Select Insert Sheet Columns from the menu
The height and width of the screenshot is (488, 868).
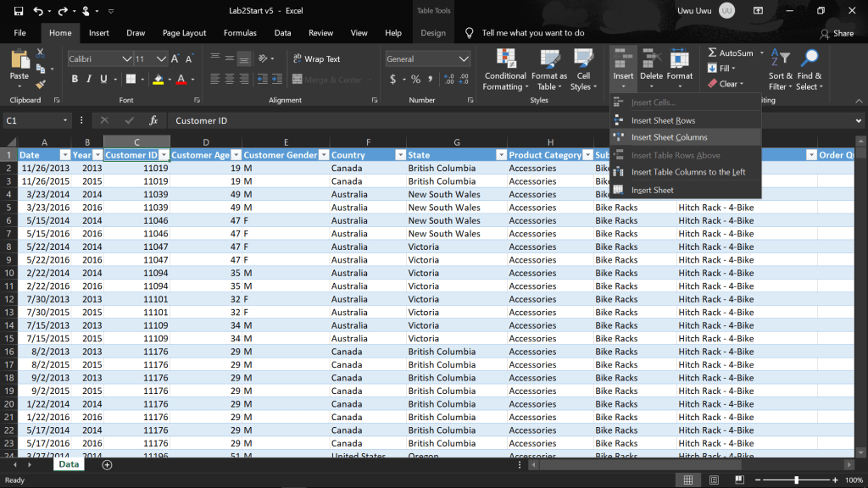point(669,137)
